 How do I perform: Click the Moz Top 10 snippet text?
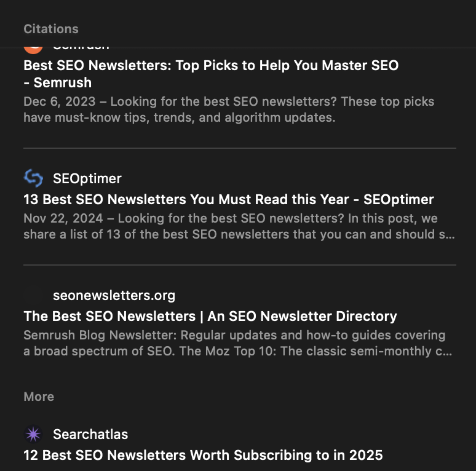tap(234, 343)
